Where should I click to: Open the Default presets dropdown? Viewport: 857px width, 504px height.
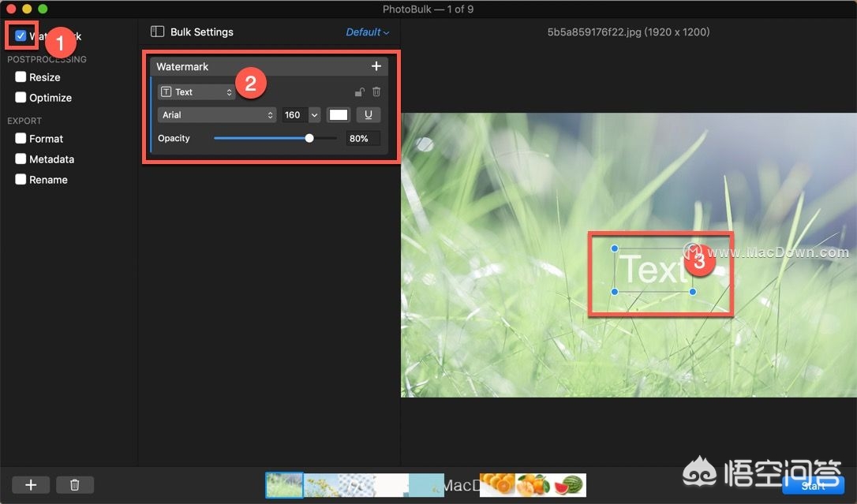pyautogui.click(x=368, y=32)
